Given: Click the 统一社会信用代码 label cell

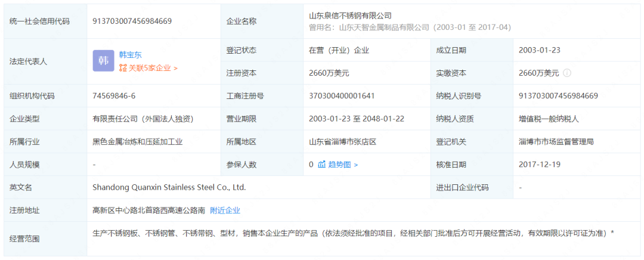Looking at the screenshot, I should coord(45,21).
